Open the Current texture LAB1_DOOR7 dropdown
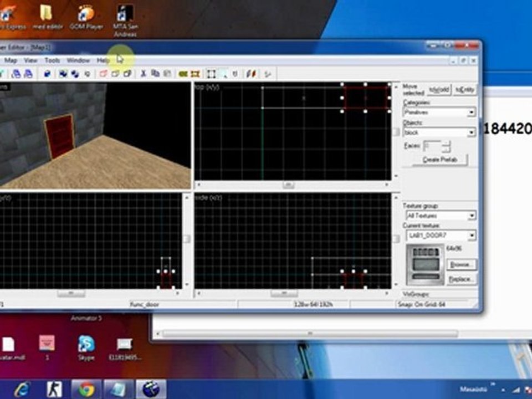 [x=471, y=236]
